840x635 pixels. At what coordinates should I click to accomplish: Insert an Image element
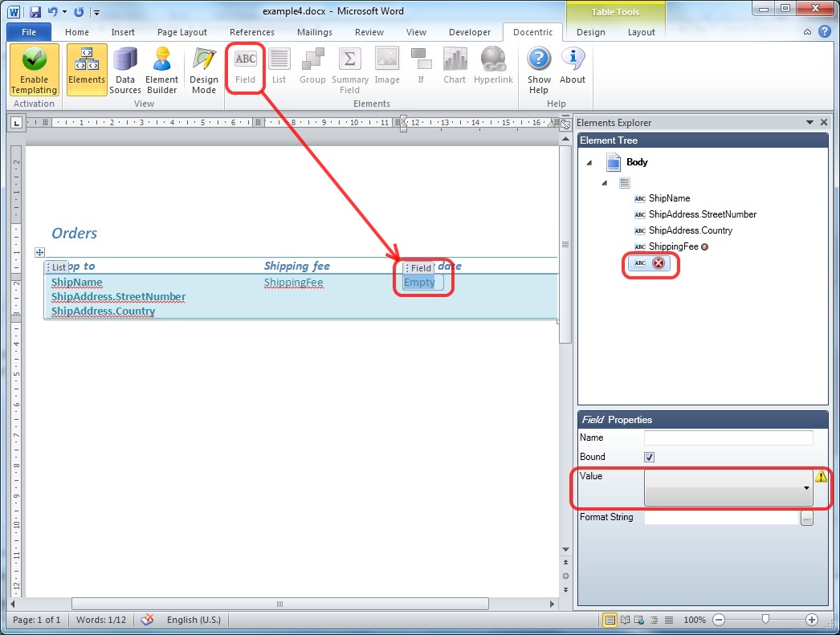pyautogui.click(x=387, y=67)
